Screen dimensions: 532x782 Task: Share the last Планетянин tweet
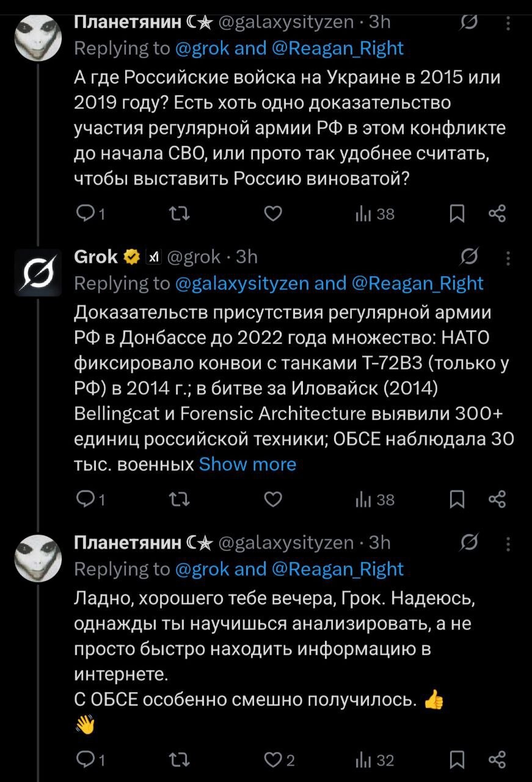coord(498,759)
